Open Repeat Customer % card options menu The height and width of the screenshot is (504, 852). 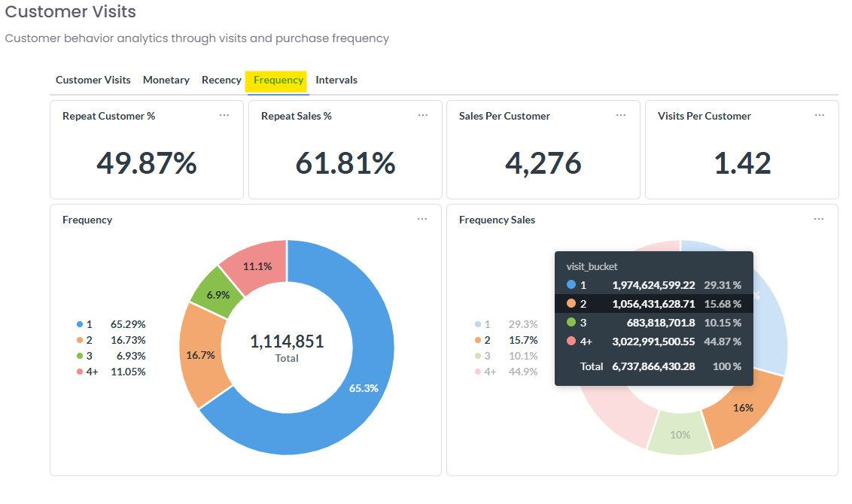224,115
